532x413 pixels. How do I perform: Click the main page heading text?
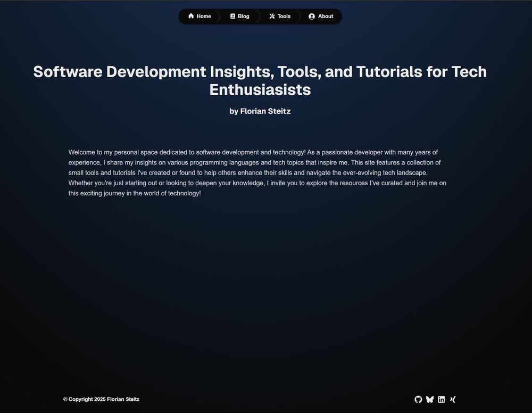[x=260, y=80]
